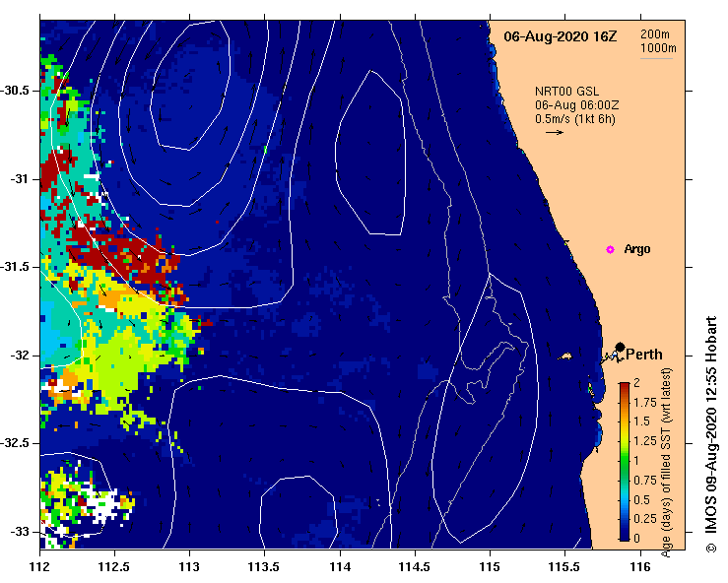This screenshot has width=728, height=583.
Task: Click the latitude label -33
Action: tap(20, 532)
